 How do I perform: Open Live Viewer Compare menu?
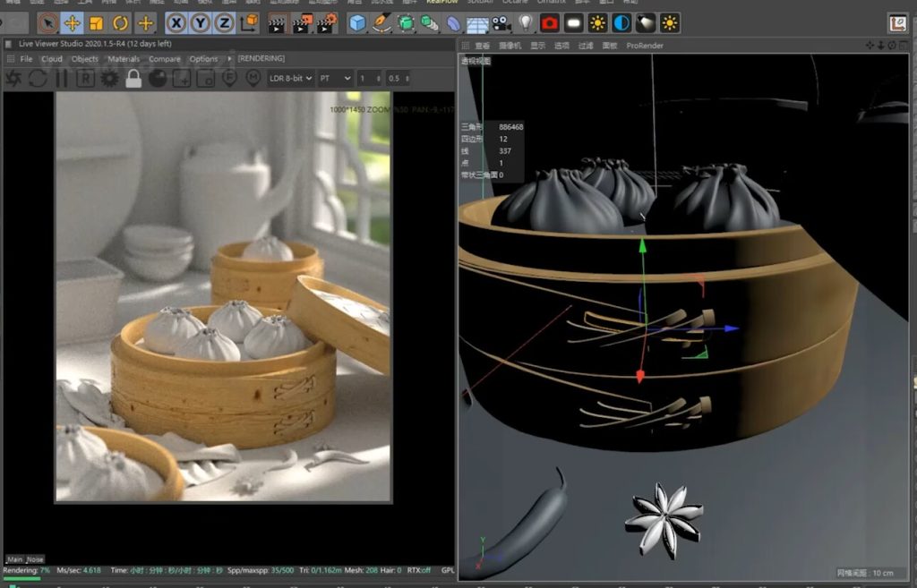(165, 59)
